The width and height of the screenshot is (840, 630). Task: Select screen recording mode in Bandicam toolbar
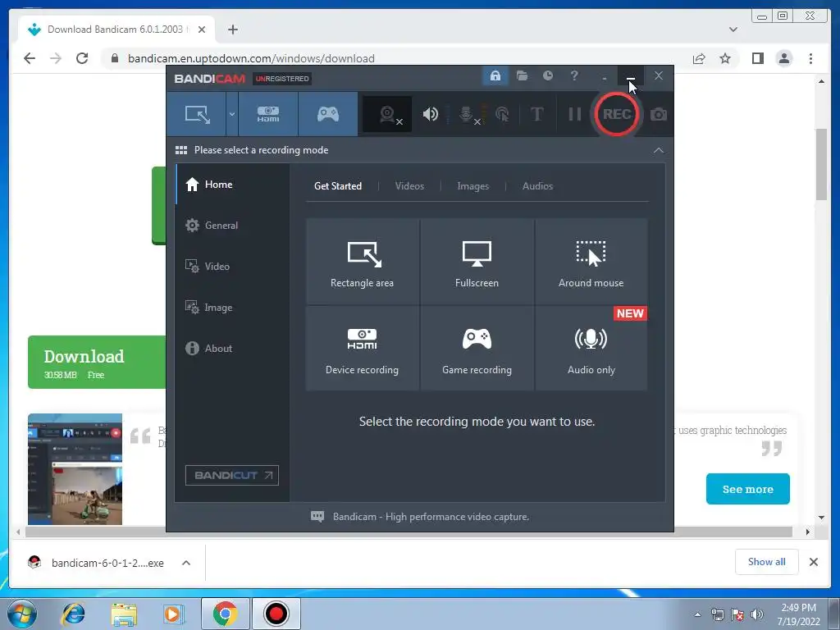pos(197,114)
